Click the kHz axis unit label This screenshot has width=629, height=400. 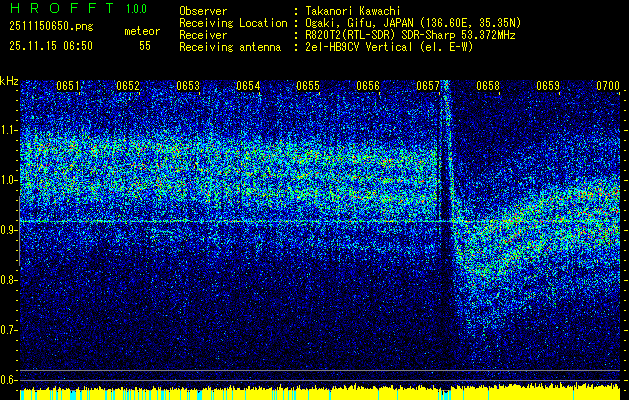[9, 81]
